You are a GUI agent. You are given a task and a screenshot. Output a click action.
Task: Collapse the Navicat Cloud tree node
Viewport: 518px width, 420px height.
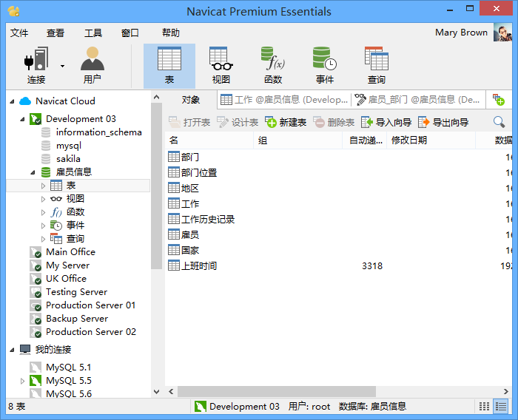[x=13, y=101]
